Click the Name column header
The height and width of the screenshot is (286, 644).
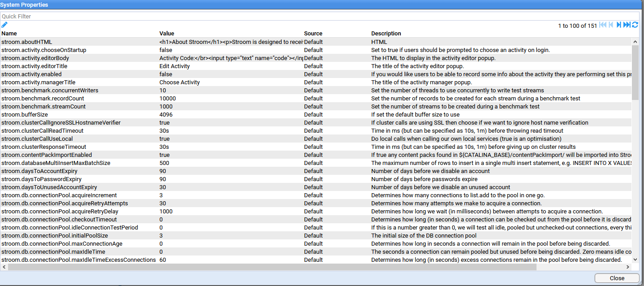[x=9, y=34]
